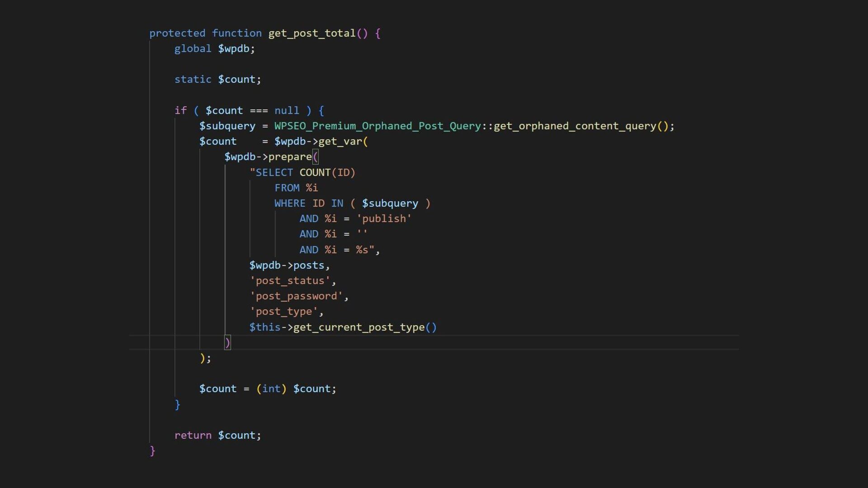Click the (int) type cast

point(271,389)
